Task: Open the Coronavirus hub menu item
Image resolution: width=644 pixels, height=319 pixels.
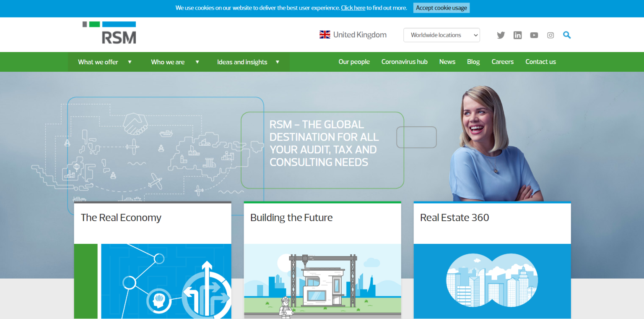Action: tap(404, 62)
